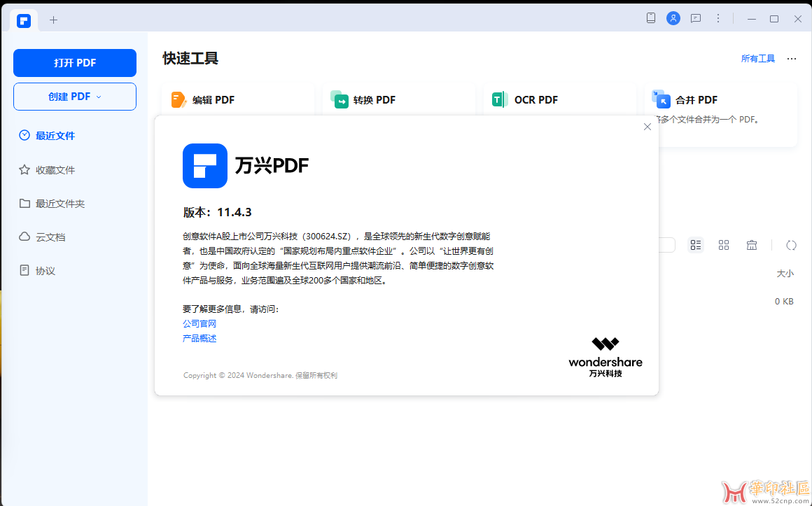Click the 编辑 PDF tool icon

pyautogui.click(x=178, y=99)
